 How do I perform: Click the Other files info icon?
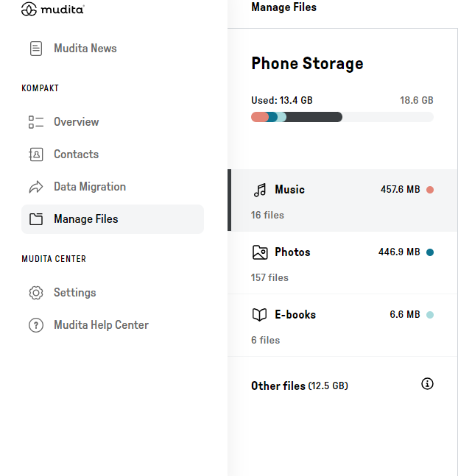427,383
